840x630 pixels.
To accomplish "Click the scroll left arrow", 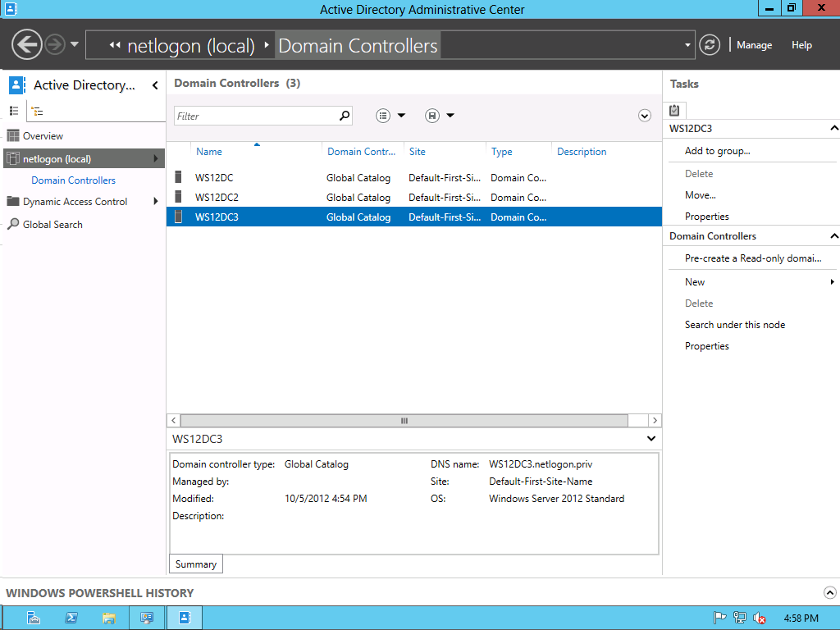I will point(173,421).
